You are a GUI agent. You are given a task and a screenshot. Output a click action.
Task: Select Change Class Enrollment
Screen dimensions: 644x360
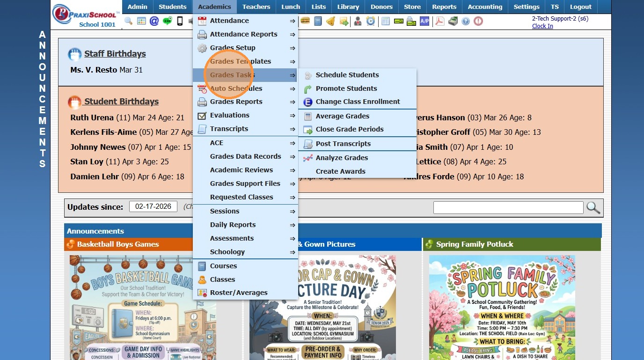[357, 102]
